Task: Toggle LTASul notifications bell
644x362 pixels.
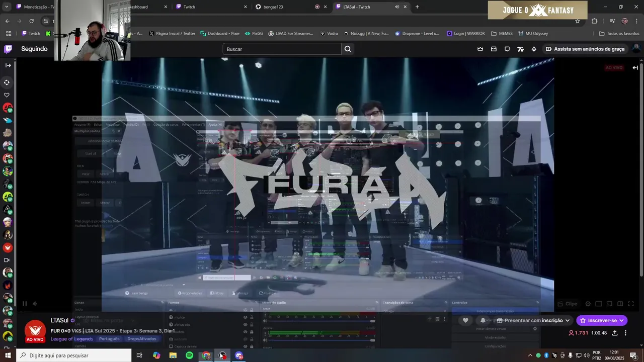Action: pos(483,320)
